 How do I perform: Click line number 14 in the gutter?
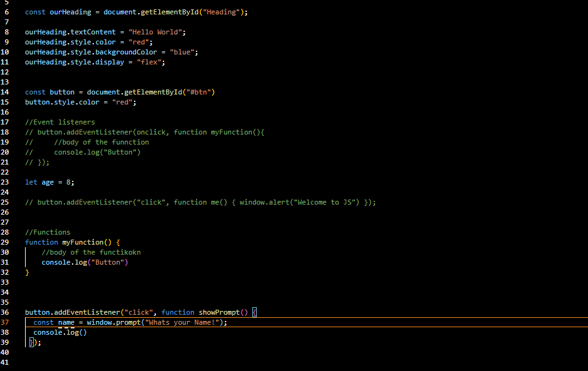pyautogui.click(x=4, y=92)
